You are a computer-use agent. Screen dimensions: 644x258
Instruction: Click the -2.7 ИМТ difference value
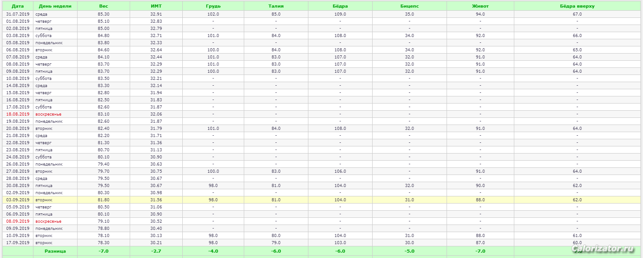click(156, 251)
